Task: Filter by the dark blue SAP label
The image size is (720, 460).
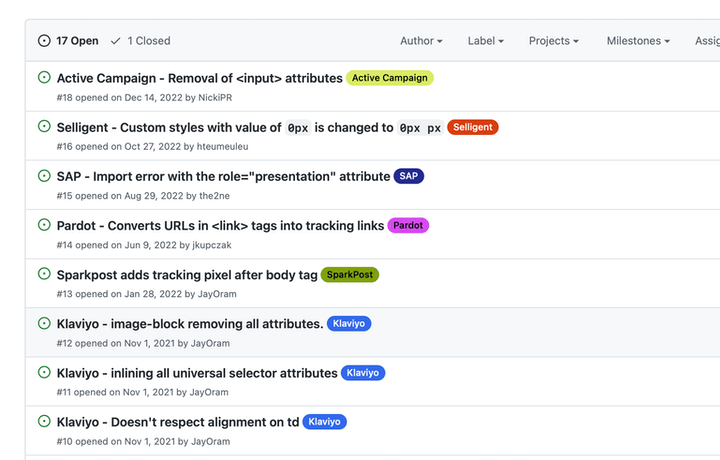Action: tap(409, 176)
